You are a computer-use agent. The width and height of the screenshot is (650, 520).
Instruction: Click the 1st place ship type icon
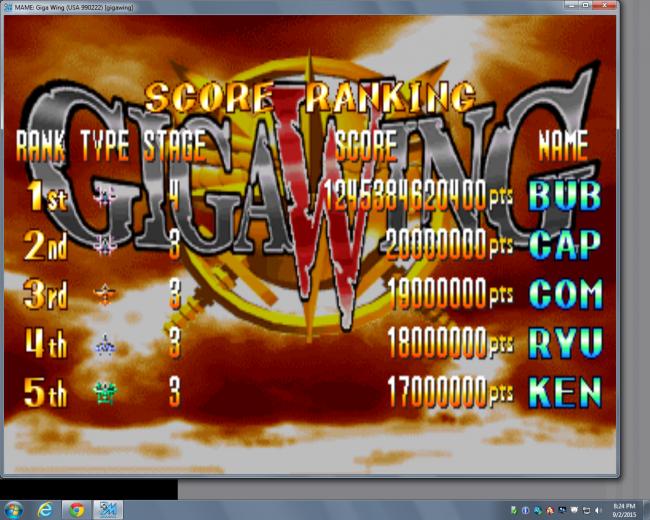(x=105, y=195)
